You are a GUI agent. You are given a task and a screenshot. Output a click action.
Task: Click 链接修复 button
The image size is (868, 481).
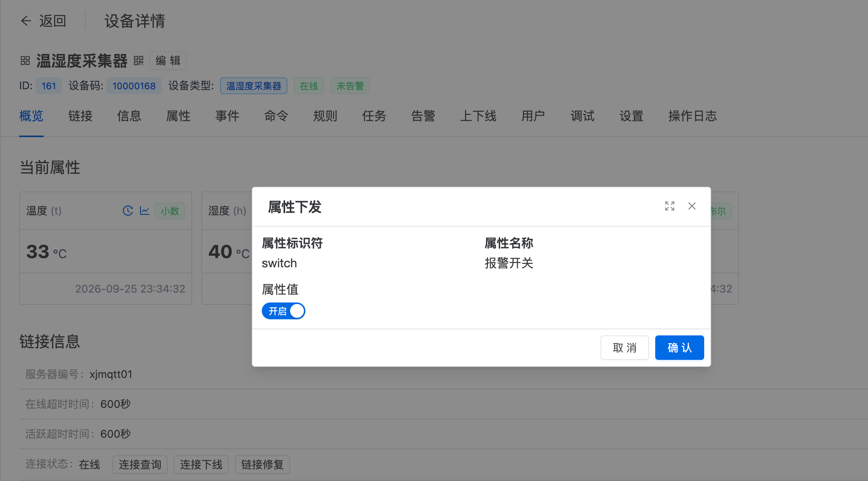(x=263, y=465)
